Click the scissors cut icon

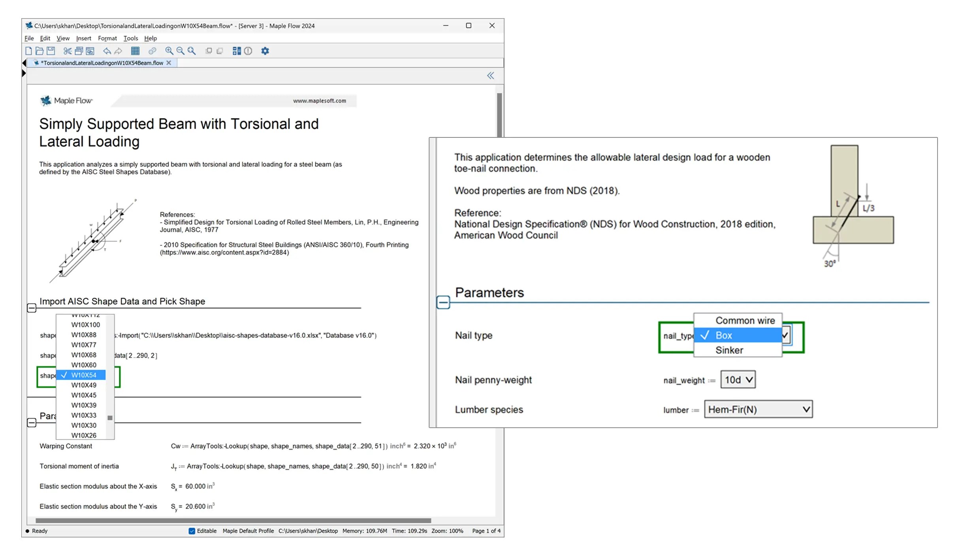[68, 51]
